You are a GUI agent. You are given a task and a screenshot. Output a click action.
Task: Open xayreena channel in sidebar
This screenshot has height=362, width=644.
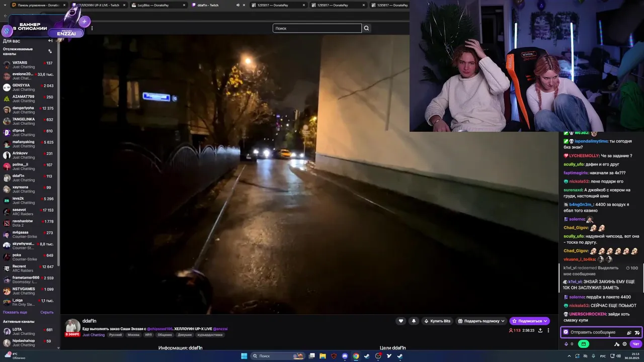(x=30, y=189)
